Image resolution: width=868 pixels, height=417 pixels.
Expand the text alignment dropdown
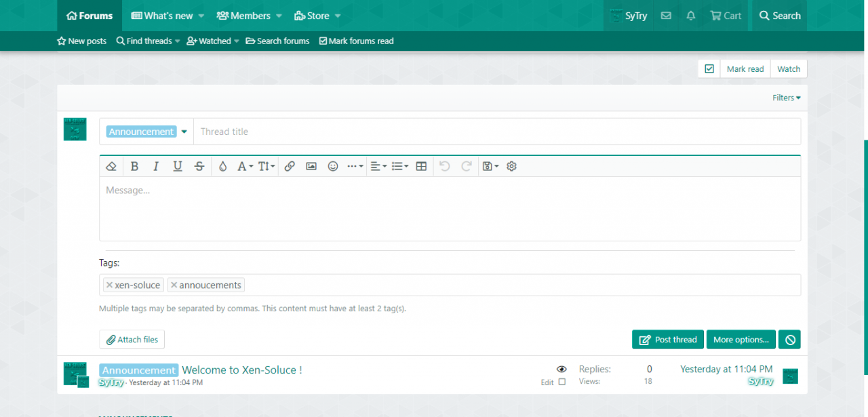(379, 166)
